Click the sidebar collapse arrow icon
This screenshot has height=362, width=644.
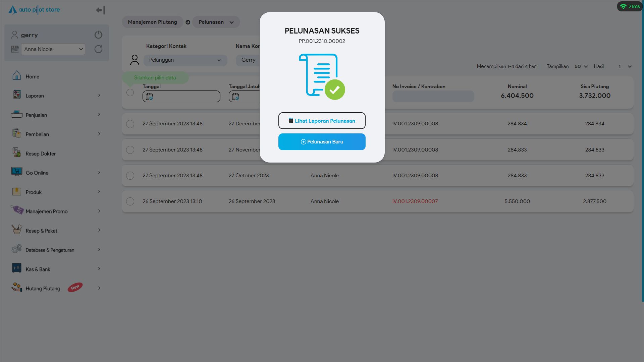click(100, 10)
